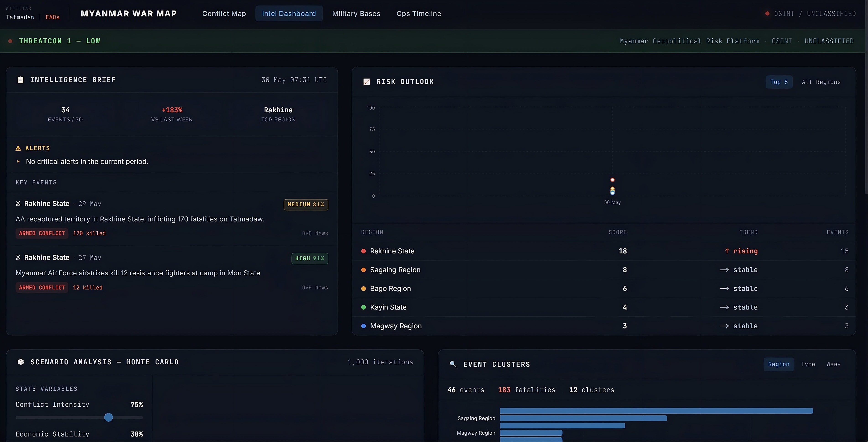
Task: Click the Sagaing Region orange legend dot
Action: pos(364,270)
